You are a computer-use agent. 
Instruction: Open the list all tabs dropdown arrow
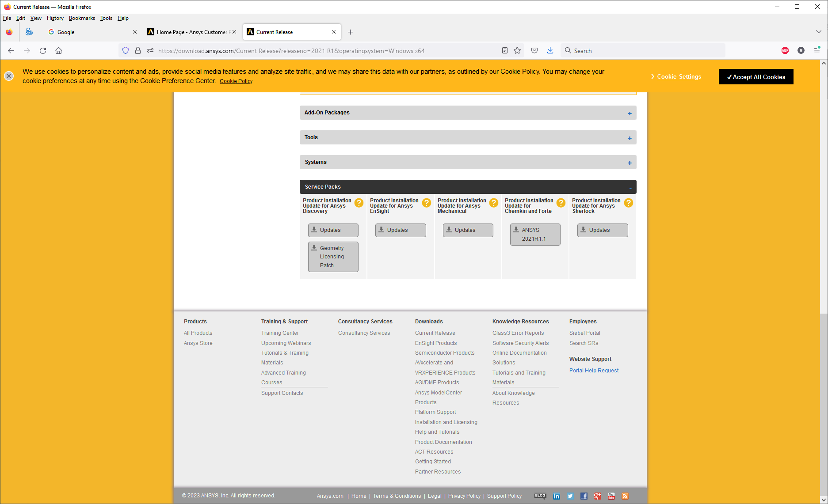pyautogui.click(x=818, y=32)
